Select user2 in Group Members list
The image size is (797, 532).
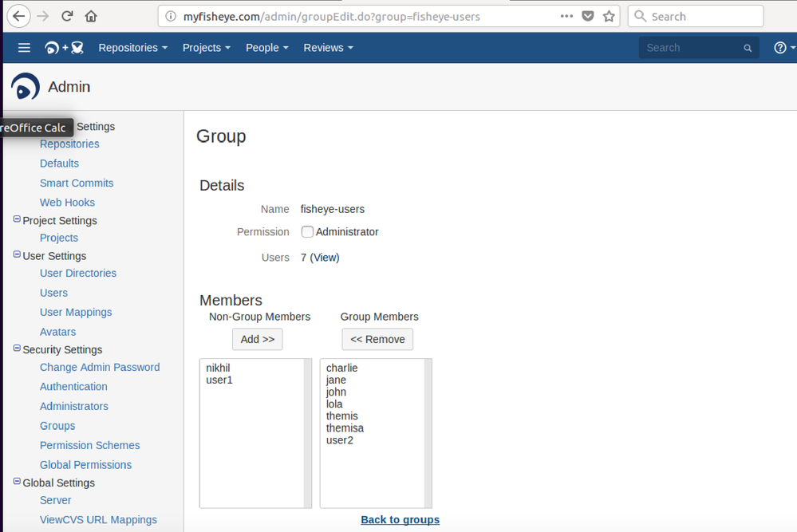340,440
